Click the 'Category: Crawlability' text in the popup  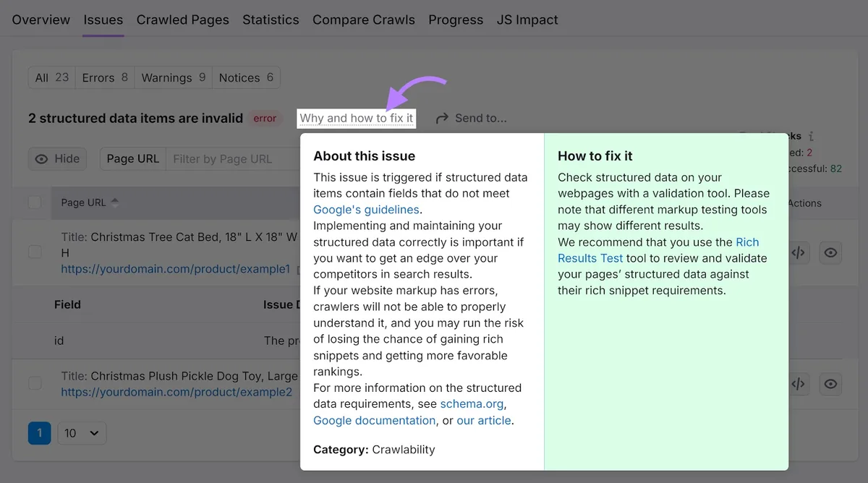click(x=374, y=449)
